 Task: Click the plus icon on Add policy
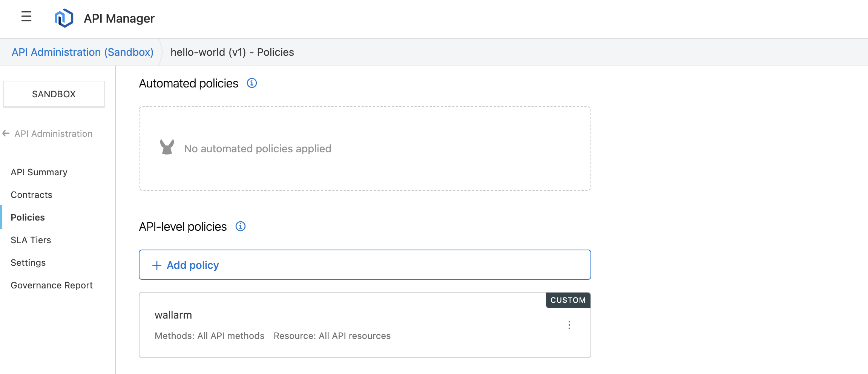tap(156, 265)
